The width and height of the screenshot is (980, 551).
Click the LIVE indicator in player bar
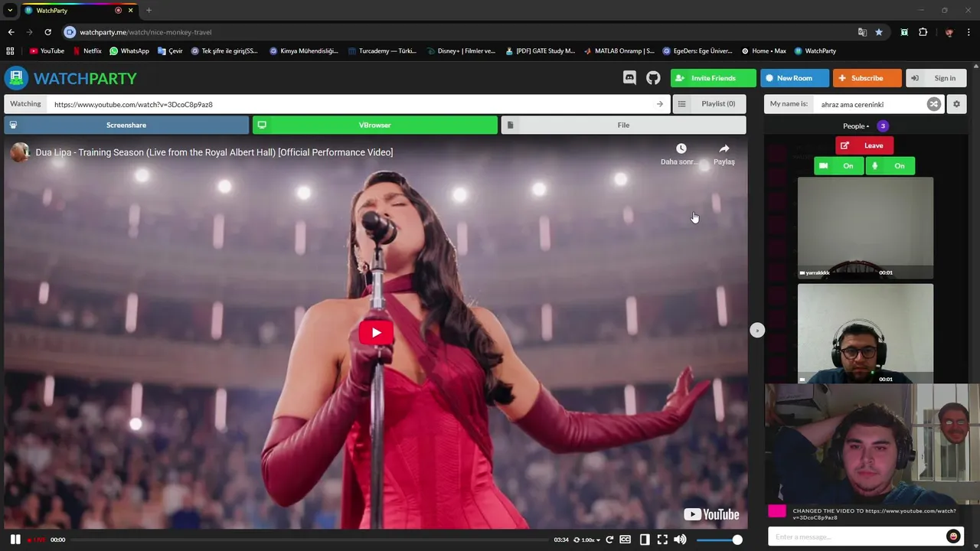point(37,540)
